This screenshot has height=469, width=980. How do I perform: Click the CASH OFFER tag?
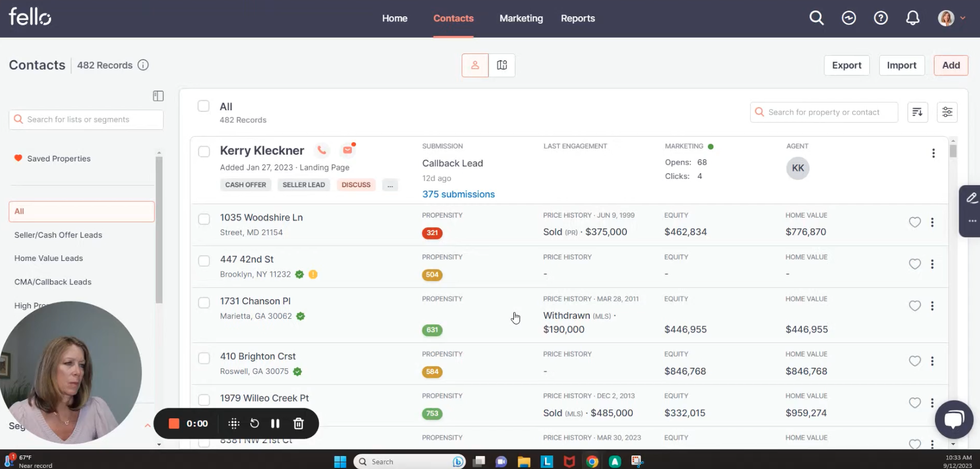click(246, 185)
